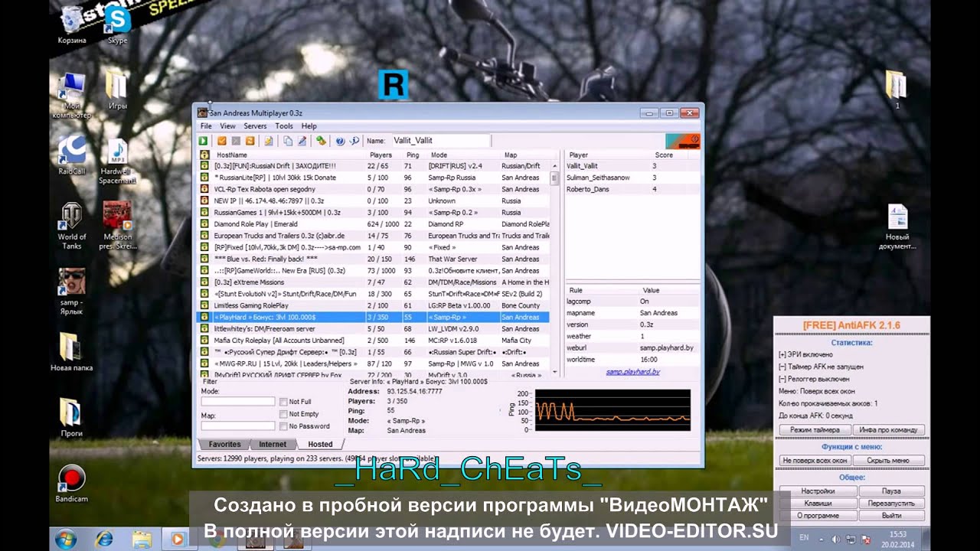Click the Copy Server Info pages icon
The image size is (980, 551).
[x=288, y=141]
